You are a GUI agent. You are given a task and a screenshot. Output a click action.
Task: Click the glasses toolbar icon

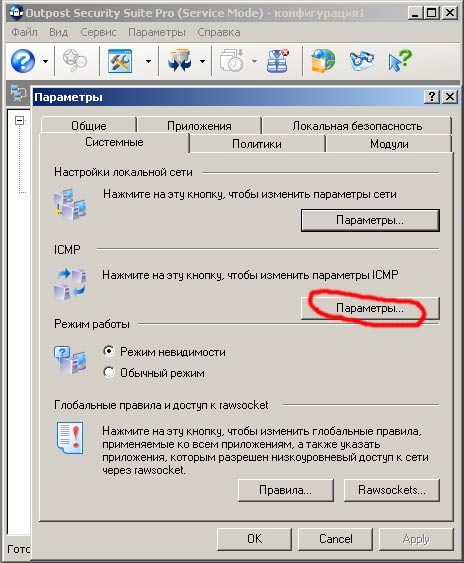[361, 61]
